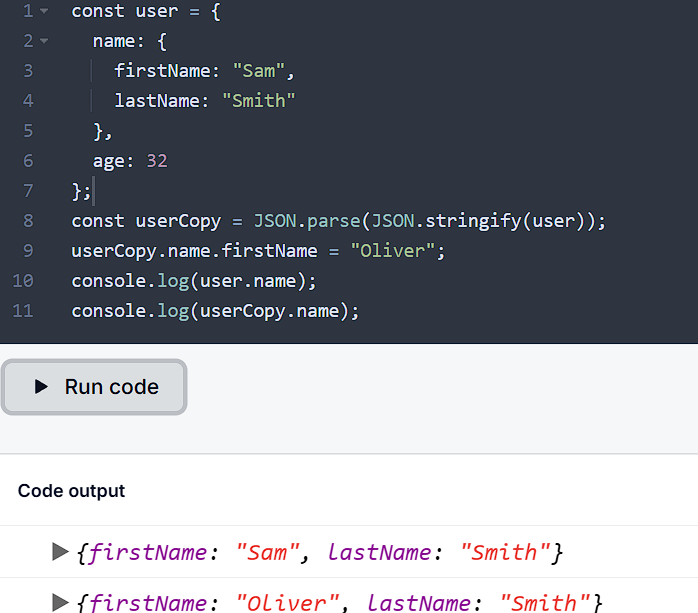Collapse code fold arrow on line 1
Image resolution: width=698 pixels, height=613 pixels.
coord(44,11)
